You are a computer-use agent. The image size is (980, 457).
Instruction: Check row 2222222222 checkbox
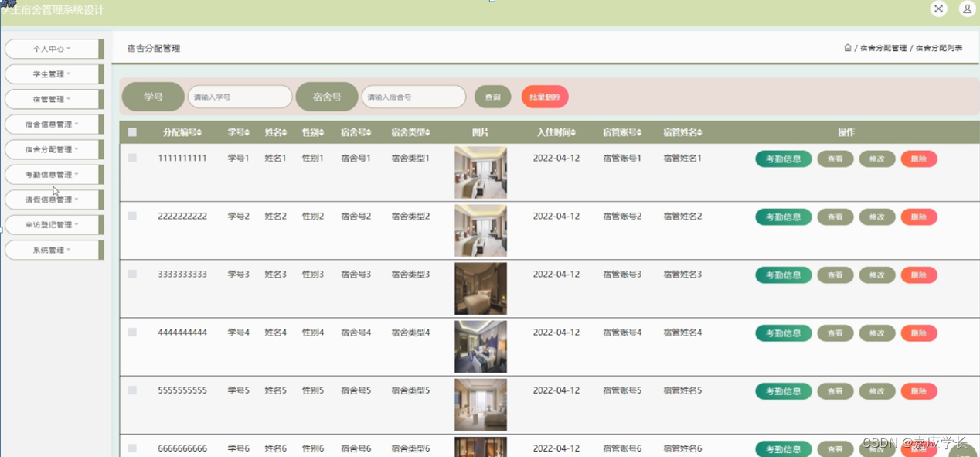click(132, 216)
